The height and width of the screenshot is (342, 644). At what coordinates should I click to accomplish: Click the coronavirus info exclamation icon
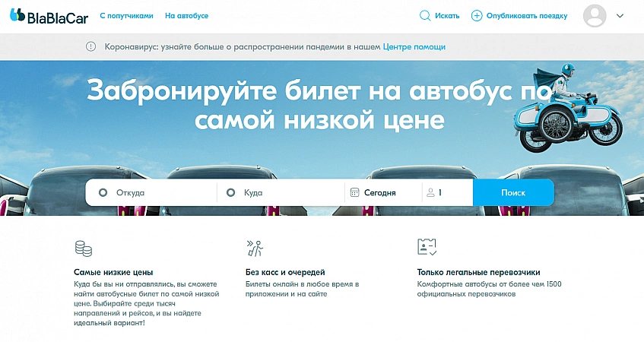[92, 46]
